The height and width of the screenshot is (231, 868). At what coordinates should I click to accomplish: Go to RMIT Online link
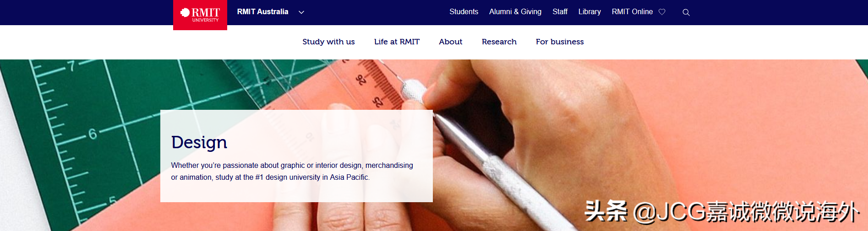click(x=632, y=12)
